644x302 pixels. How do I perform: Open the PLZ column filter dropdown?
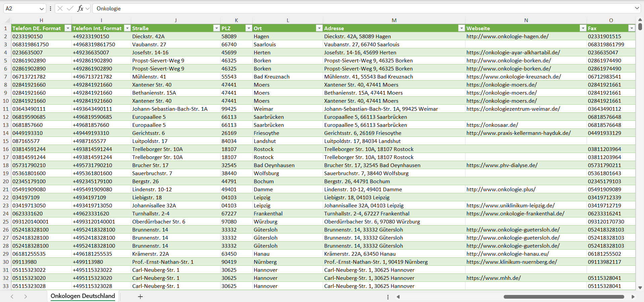click(x=249, y=28)
